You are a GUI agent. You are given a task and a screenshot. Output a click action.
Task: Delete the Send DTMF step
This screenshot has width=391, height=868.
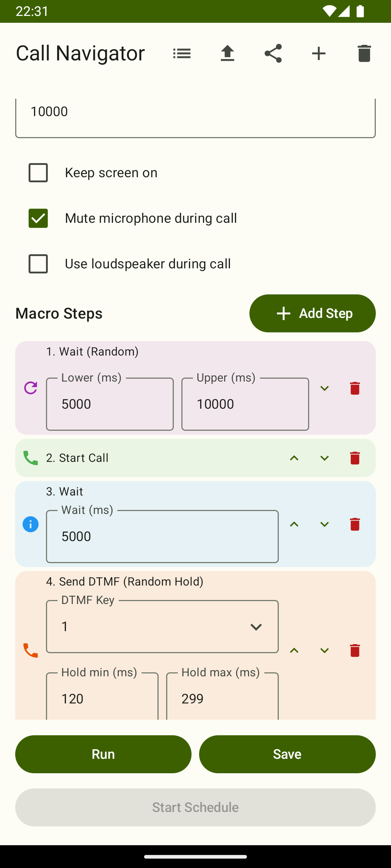tap(355, 650)
